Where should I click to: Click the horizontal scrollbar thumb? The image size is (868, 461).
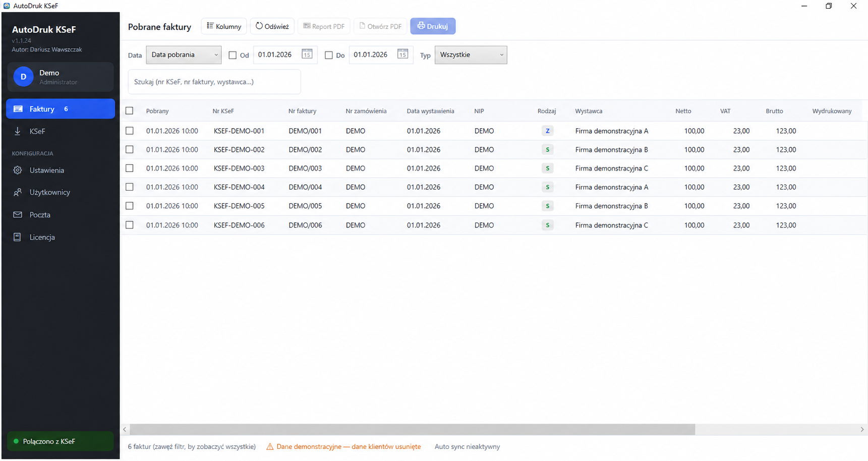pyautogui.click(x=413, y=429)
